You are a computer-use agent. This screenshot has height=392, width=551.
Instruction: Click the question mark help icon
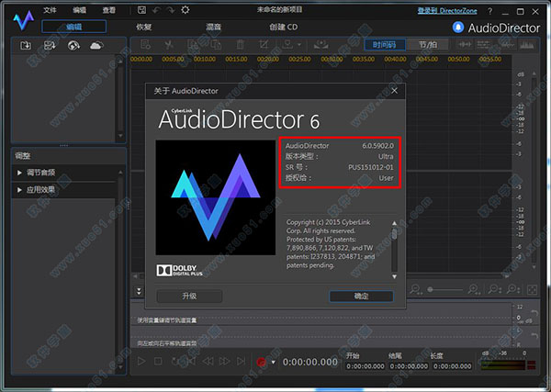pos(489,11)
